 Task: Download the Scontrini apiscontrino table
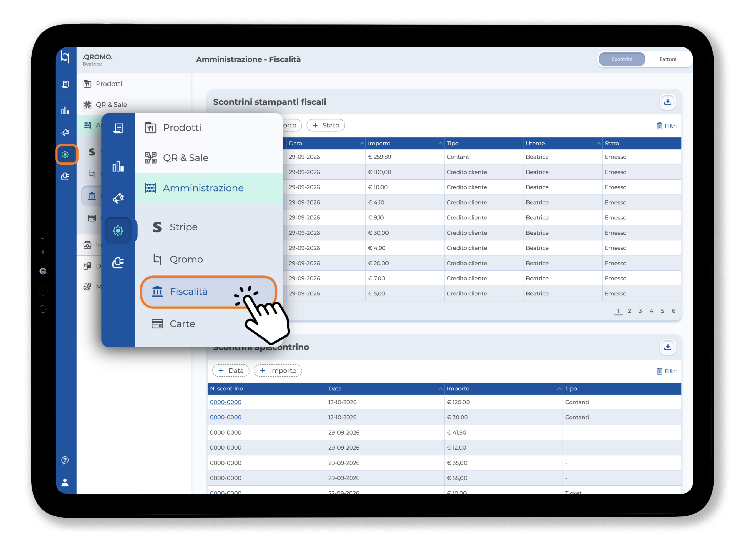click(667, 347)
